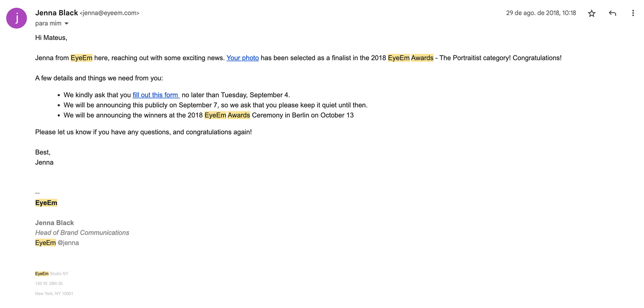Image resolution: width=644 pixels, height=308 pixels.
Task: Click the purple sender avatar
Action: pyautogui.click(x=16, y=18)
